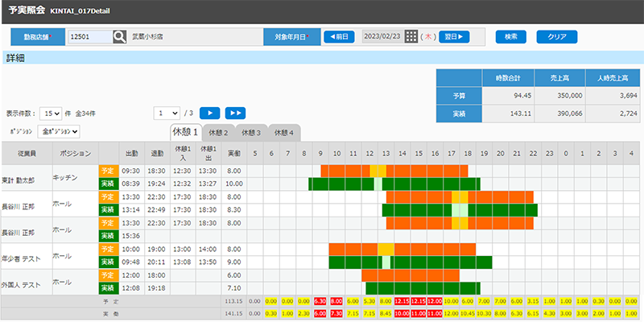
Task: Go to next page arrow button
Action: coord(209,113)
